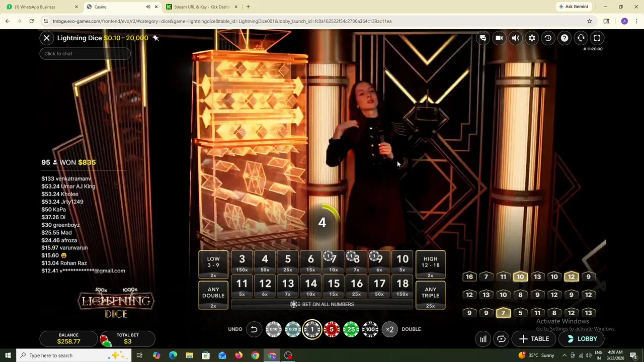644x362 pixels.
Task: Add a chip on number 7
Action: point(334,262)
